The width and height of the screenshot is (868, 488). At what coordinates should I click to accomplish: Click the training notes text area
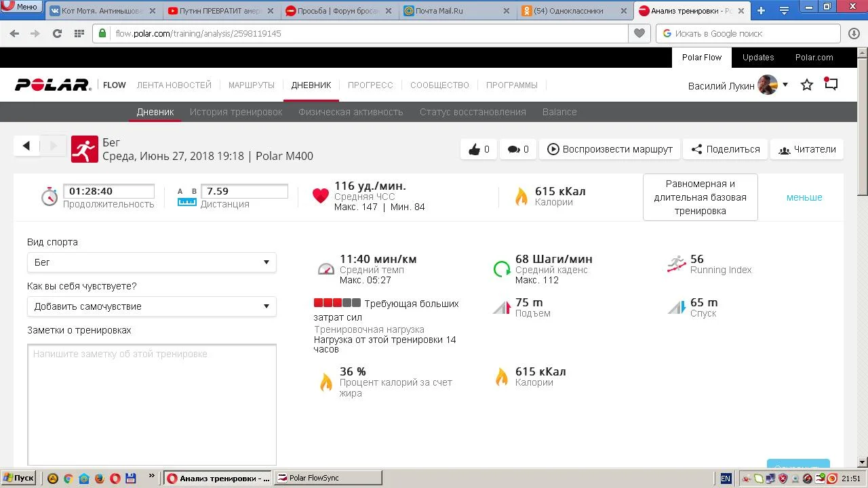(x=152, y=404)
